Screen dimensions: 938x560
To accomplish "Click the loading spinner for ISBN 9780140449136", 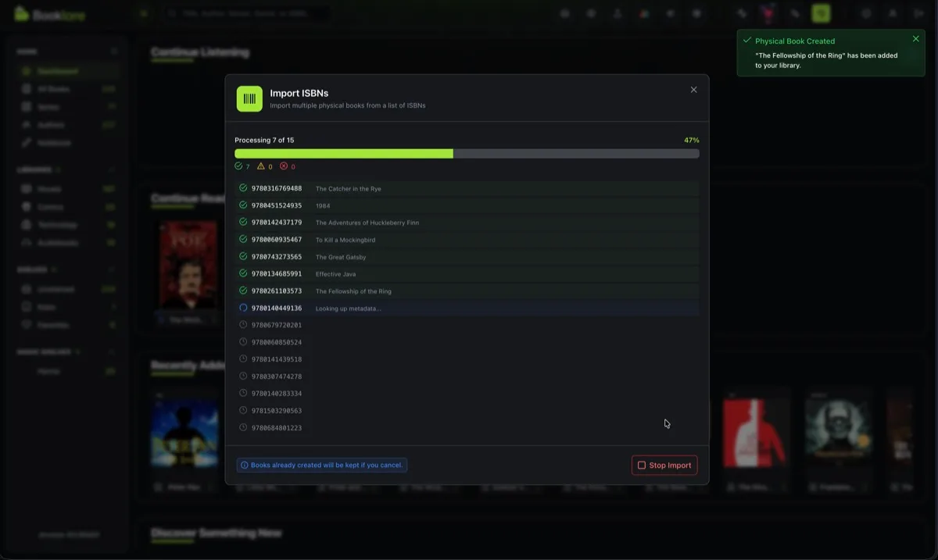I will coord(243,309).
